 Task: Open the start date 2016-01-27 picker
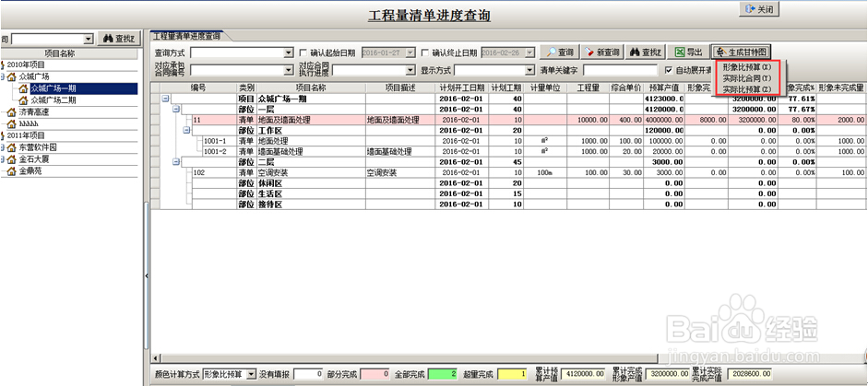point(410,53)
